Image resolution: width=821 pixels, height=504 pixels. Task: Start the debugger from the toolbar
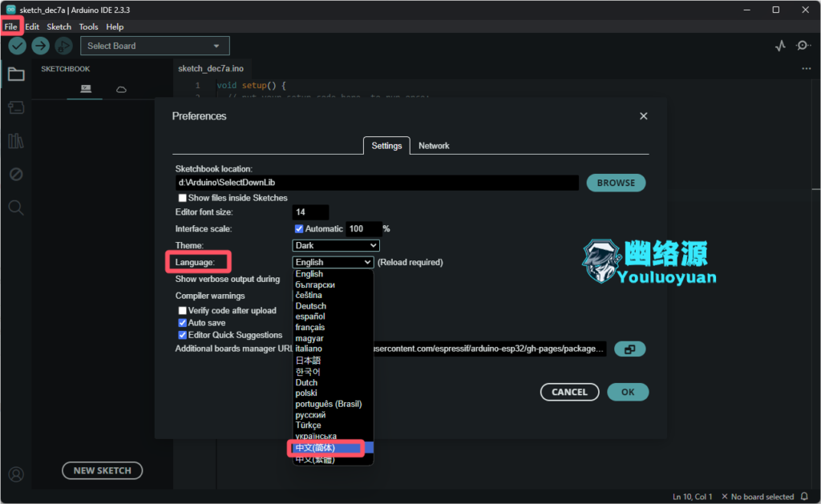click(63, 46)
